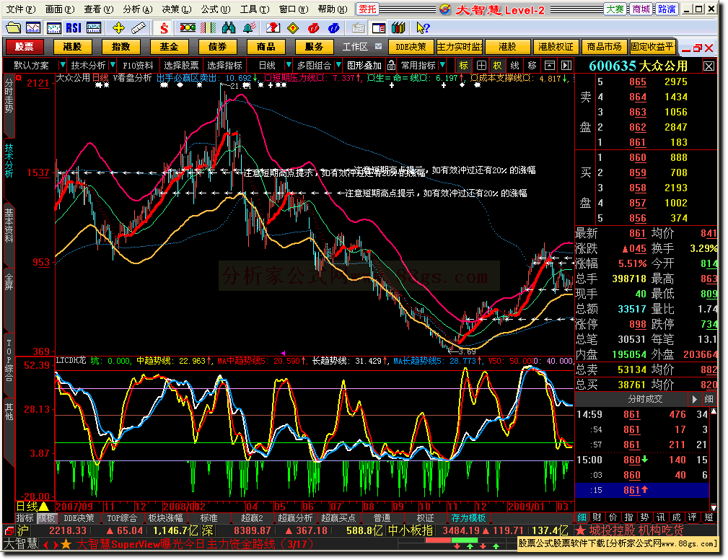Switch to the 超赢分析 bottom tab
728x560 pixels.
point(295,517)
